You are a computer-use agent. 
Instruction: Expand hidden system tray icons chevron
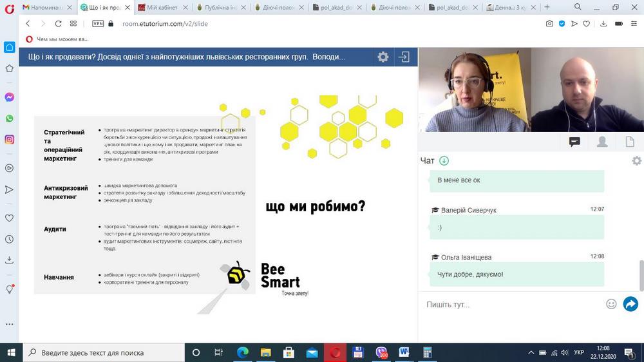tap(531, 352)
